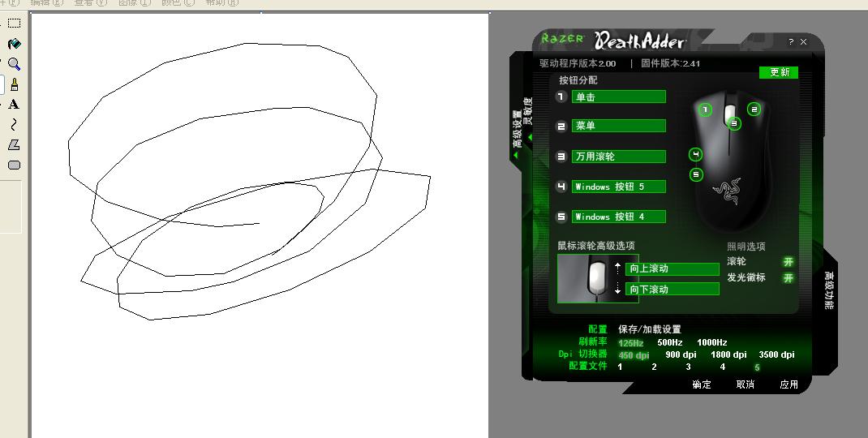
Task: Open Razer help question mark icon
Action: pyautogui.click(x=791, y=41)
